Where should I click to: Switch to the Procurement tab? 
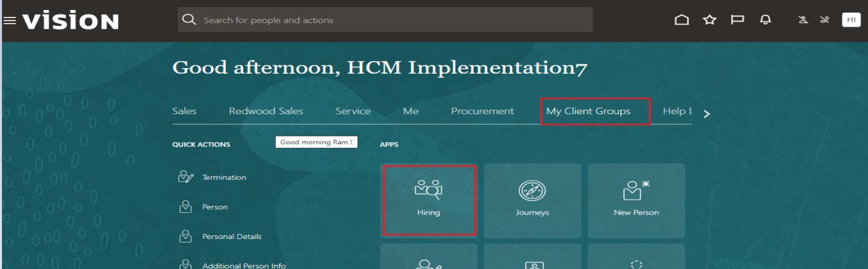[x=482, y=111]
